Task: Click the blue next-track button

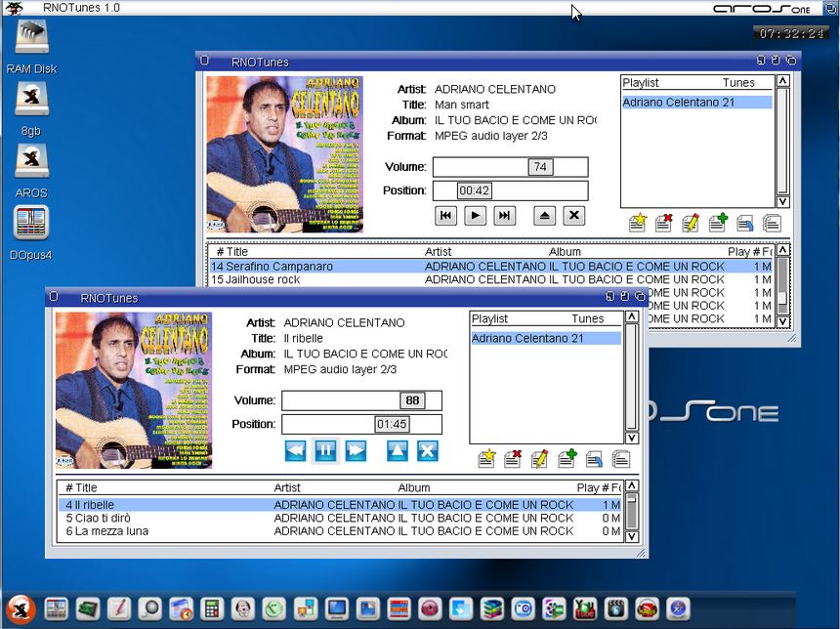Action: [x=356, y=450]
